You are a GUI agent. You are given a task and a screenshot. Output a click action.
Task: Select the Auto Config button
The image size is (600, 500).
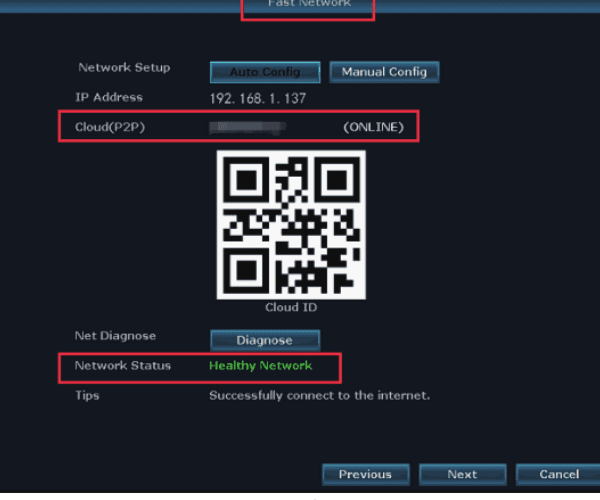265,72
